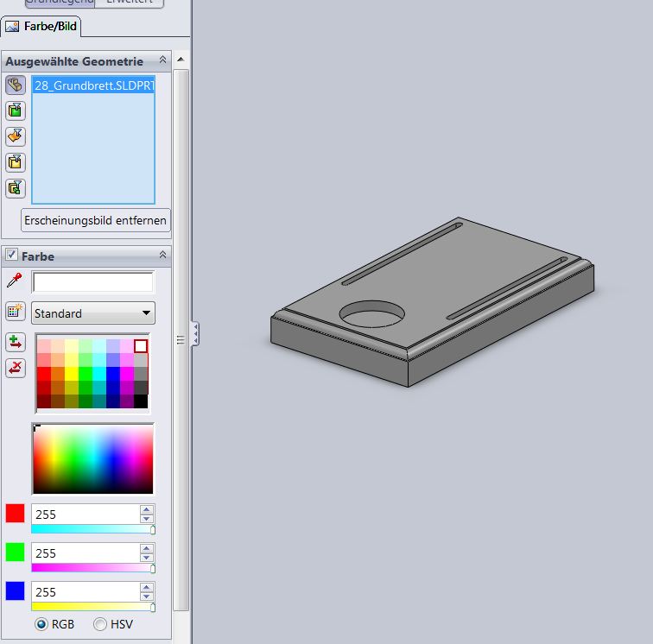653x644 pixels.
Task: Click the blue value input field
Action: click(x=86, y=592)
